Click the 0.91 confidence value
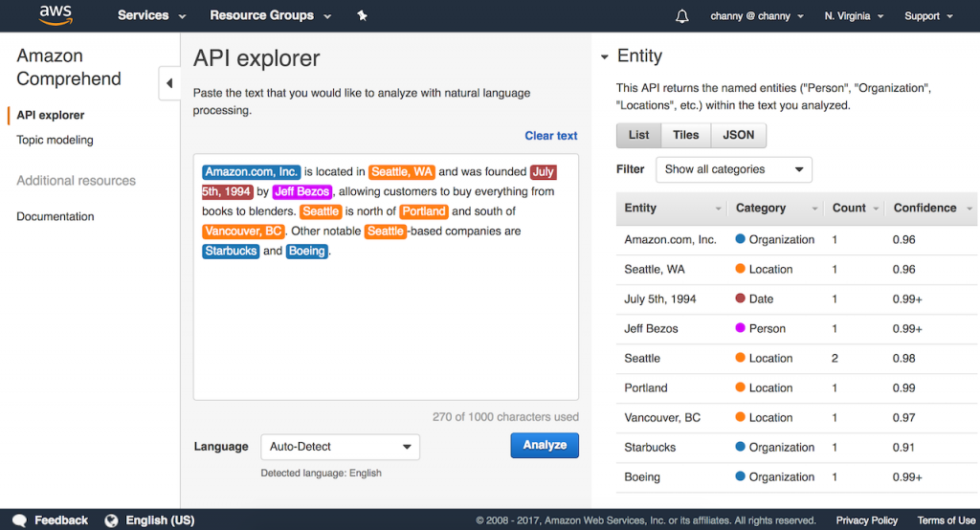Image resolution: width=980 pixels, height=530 pixels. (903, 448)
